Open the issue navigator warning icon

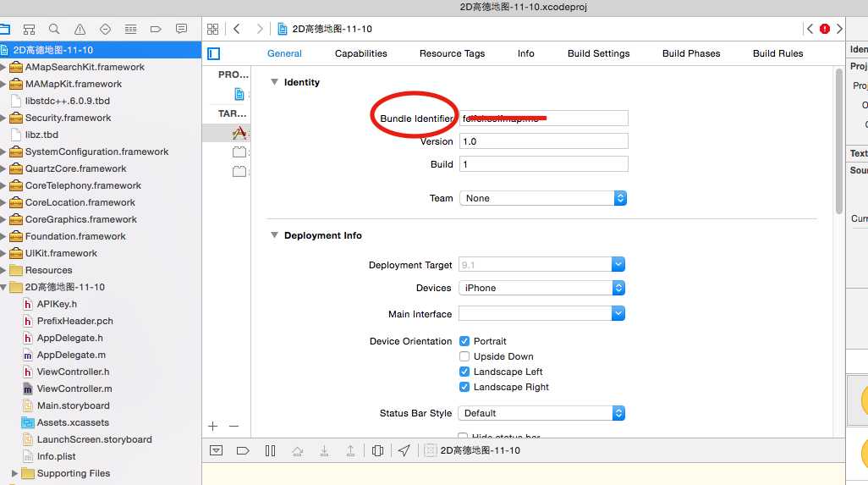click(x=80, y=29)
